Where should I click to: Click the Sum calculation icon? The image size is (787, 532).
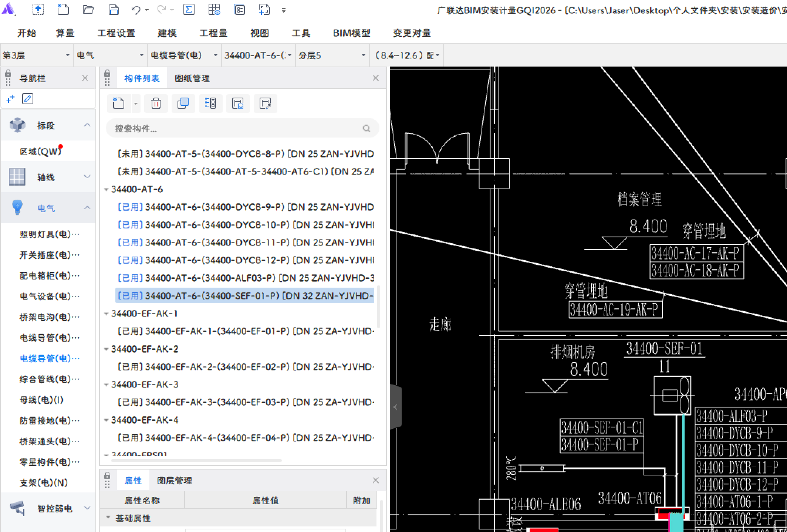189,10
